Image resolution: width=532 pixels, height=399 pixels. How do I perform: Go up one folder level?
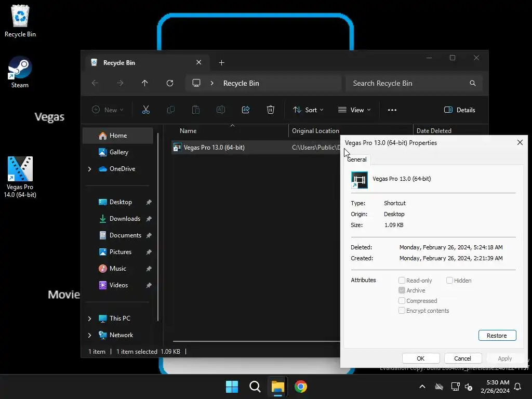(x=145, y=83)
